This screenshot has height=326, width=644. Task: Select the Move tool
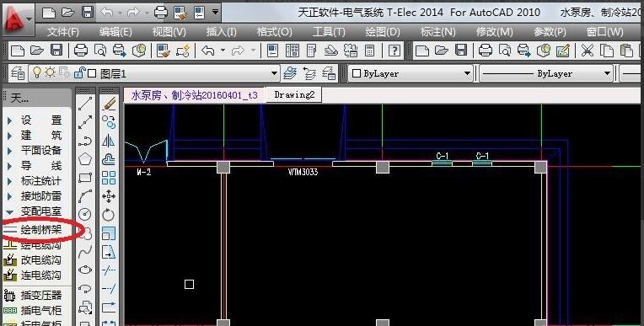[109, 196]
